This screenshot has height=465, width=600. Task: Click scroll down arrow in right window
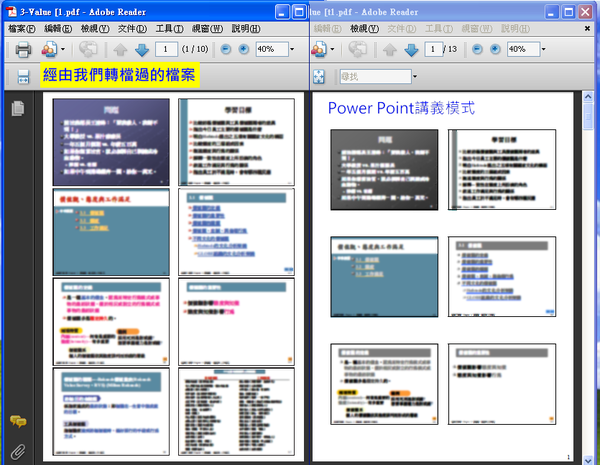(588, 460)
